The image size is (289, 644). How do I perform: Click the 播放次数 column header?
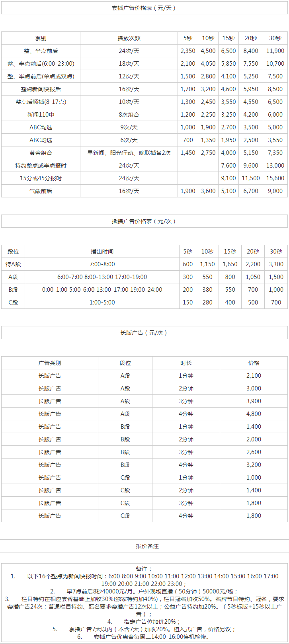pyautogui.click(x=129, y=38)
